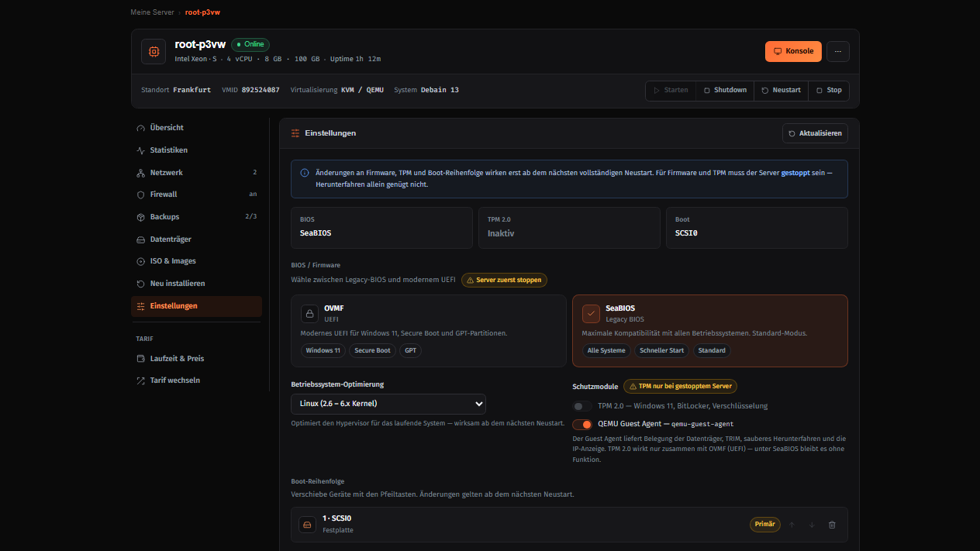The width and height of the screenshot is (980, 551).
Task: Open the Betriebssystem-Optimierung dropdown
Action: (x=388, y=404)
